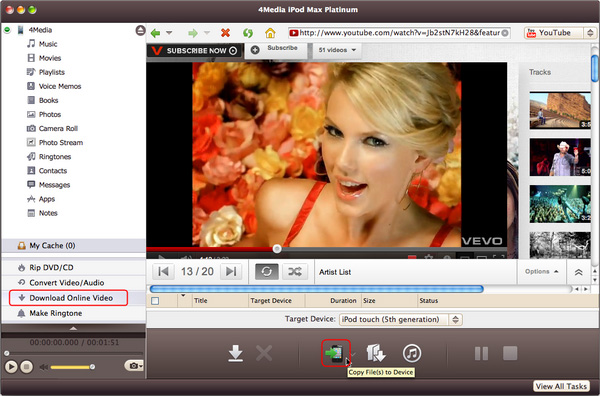
Task: Stop the preview player
Action: (x=26, y=367)
